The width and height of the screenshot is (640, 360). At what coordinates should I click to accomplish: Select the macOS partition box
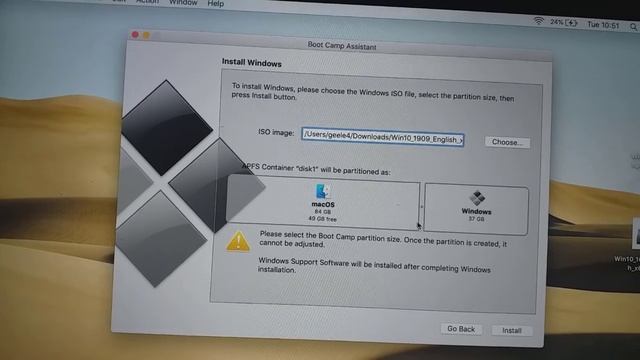tap(324, 203)
